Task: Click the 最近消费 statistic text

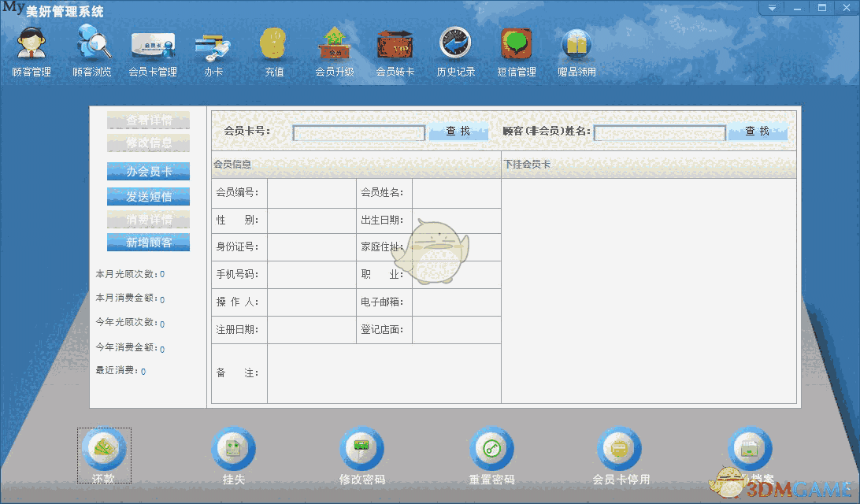Action: [120, 371]
